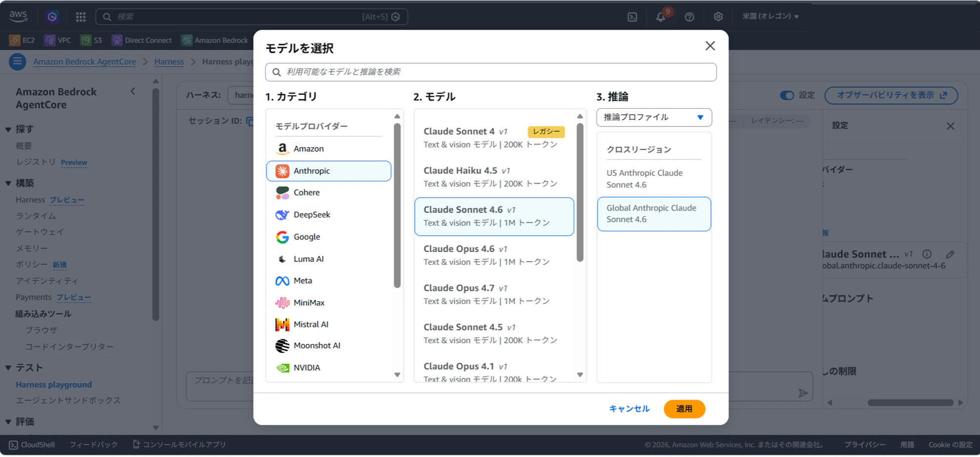Open the AWS home logo
The width and height of the screenshot is (980, 457).
[18, 16]
